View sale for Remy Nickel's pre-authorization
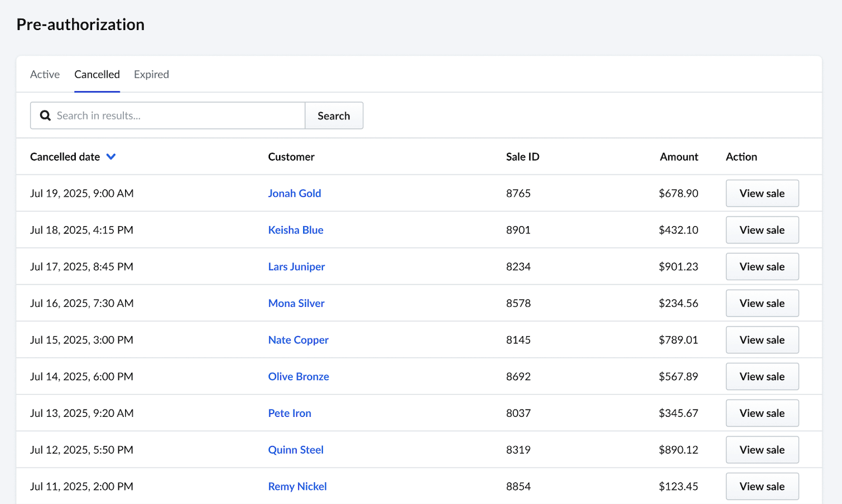Image resolution: width=842 pixels, height=504 pixels. coord(762,486)
